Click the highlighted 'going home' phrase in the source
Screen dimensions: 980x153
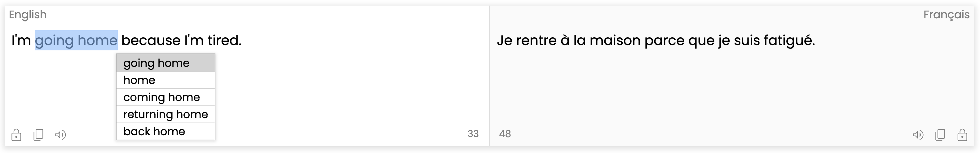click(76, 40)
